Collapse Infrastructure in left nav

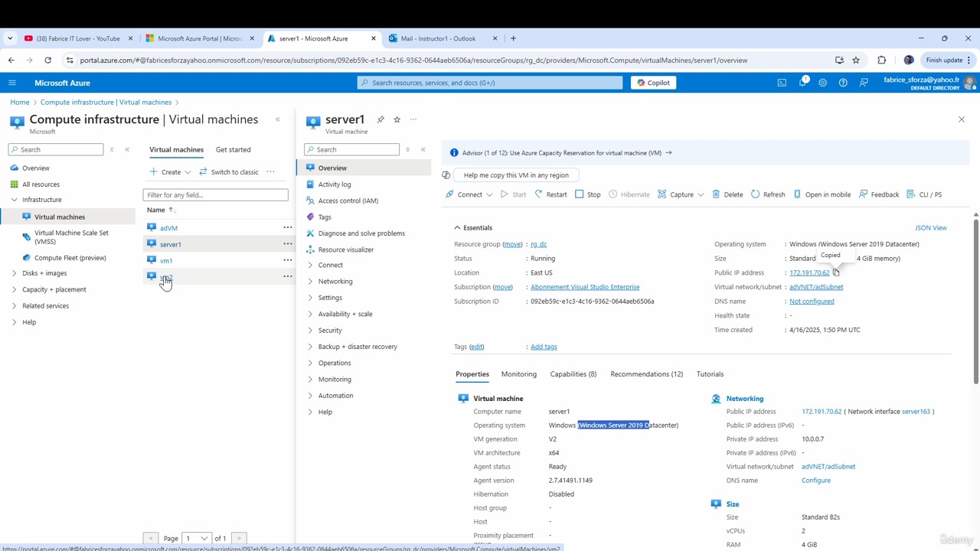point(42,200)
